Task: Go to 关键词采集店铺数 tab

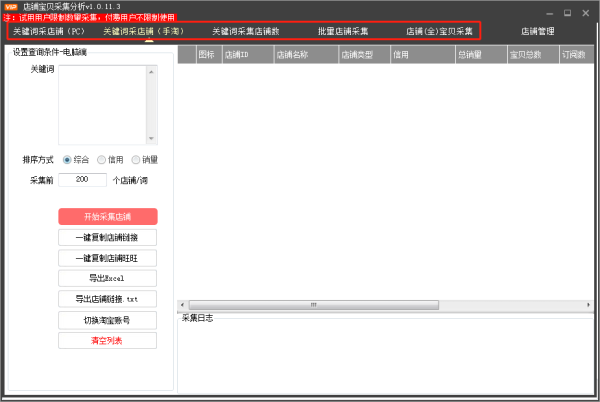Action: [x=245, y=32]
